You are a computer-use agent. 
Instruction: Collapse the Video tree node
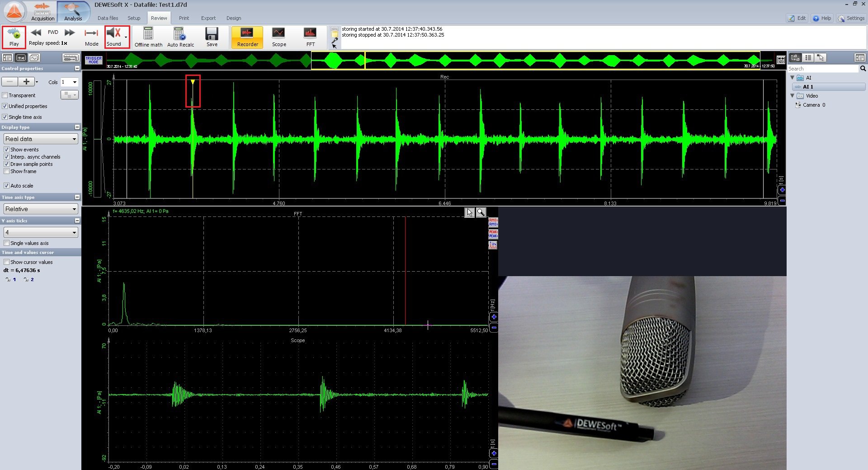tap(792, 96)
